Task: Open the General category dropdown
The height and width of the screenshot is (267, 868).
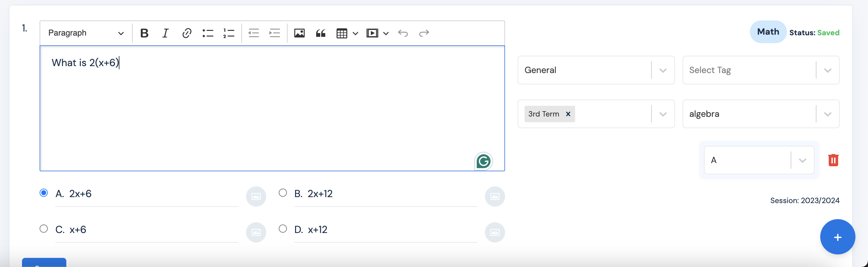Action: pos(662,70)
